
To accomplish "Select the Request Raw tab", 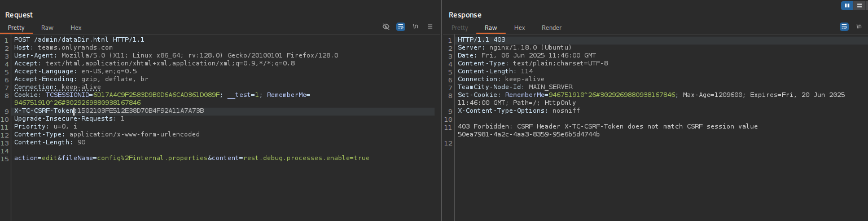I will [47, 28].
